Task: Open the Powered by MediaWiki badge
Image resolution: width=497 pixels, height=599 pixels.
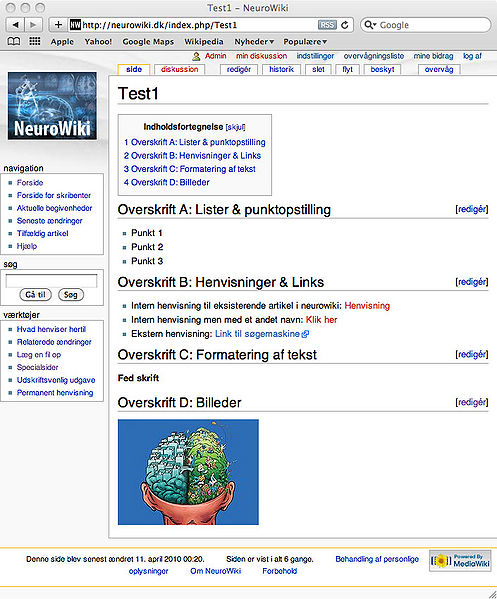Action: pos(460,560)
